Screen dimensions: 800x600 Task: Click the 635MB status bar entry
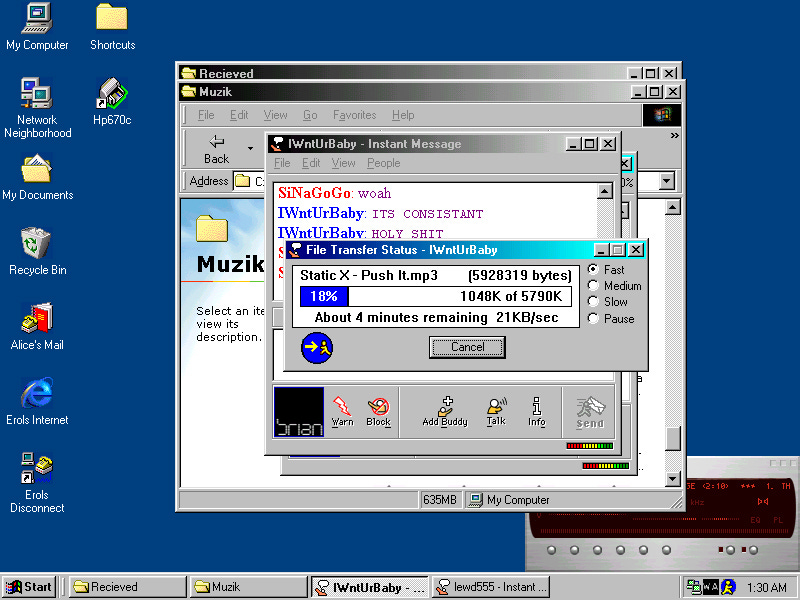439,499
